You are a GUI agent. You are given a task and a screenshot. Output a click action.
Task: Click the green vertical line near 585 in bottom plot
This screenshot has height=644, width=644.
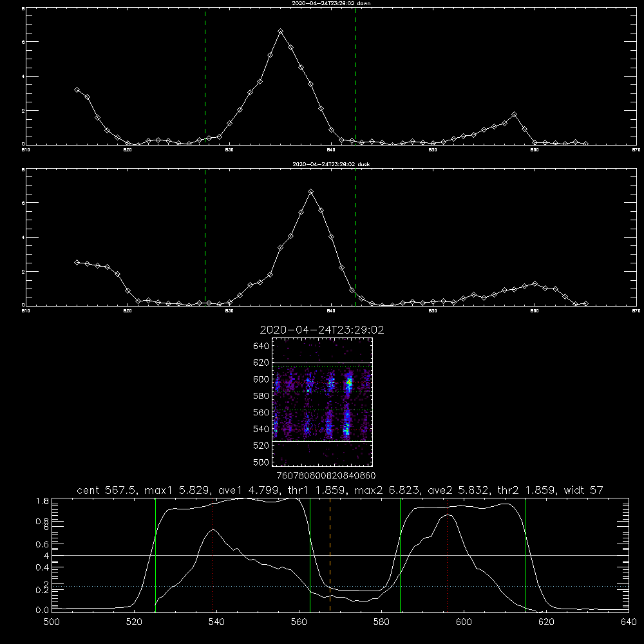[400, 555]
